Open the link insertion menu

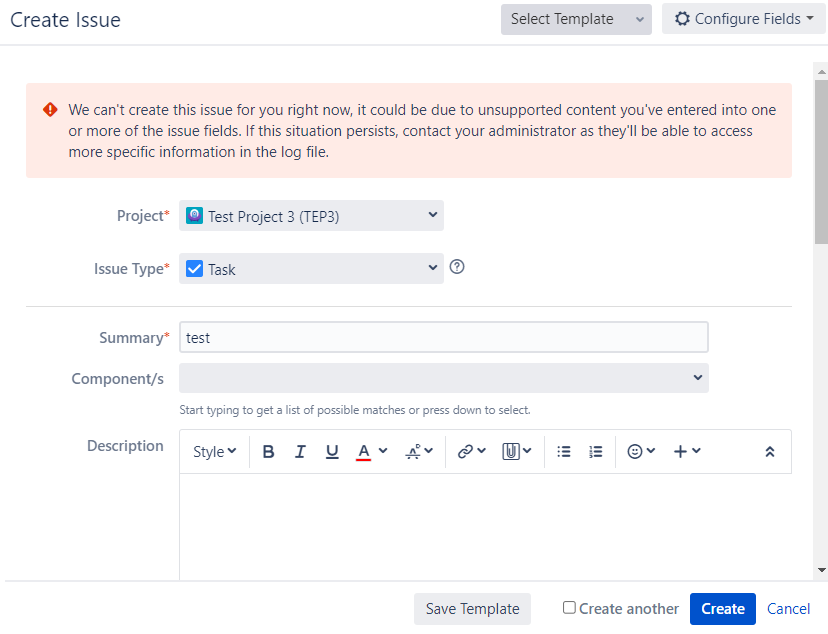[x=471, y=452]
